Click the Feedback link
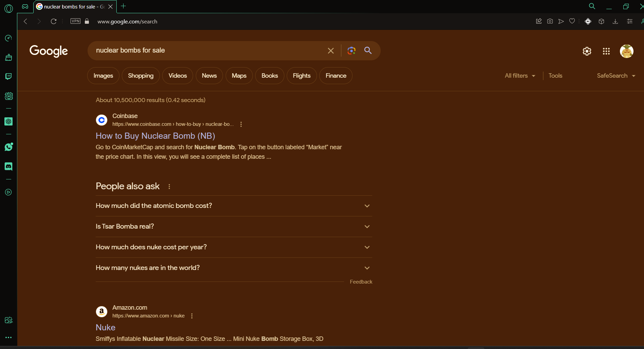The image size is (644, 349). pos(361,282)
